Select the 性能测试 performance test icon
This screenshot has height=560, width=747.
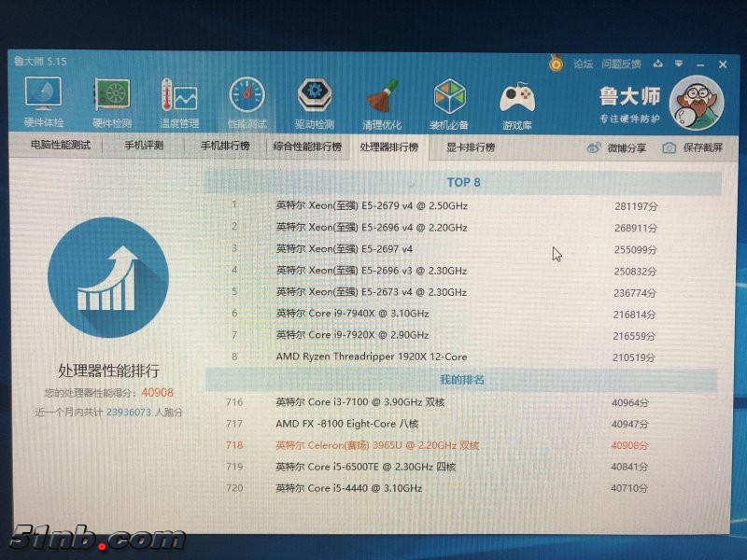[247, 104]
